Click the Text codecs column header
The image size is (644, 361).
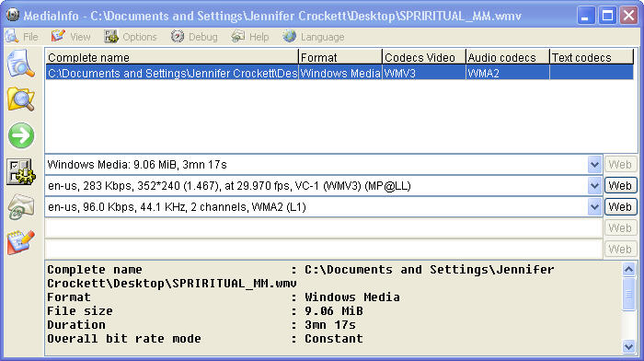tap(592, 57)
